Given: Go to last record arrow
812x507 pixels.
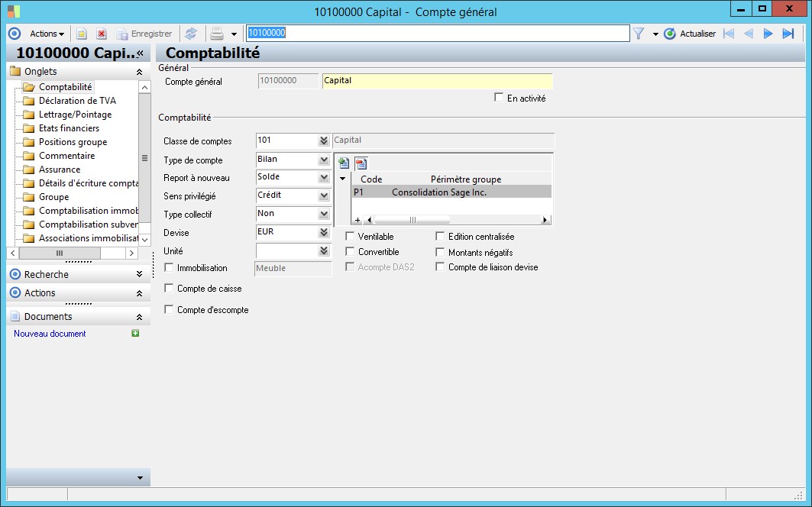Looking at the screenshot, I should (788, 34).
